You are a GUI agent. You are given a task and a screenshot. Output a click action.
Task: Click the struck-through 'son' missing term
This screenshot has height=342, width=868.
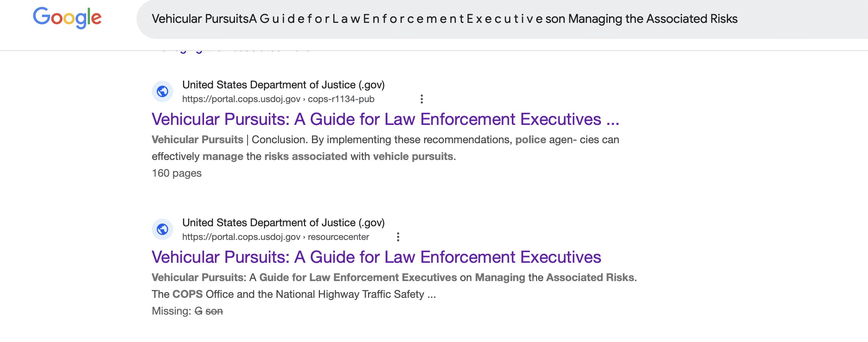pyautogui.click(x=214, y=311)
